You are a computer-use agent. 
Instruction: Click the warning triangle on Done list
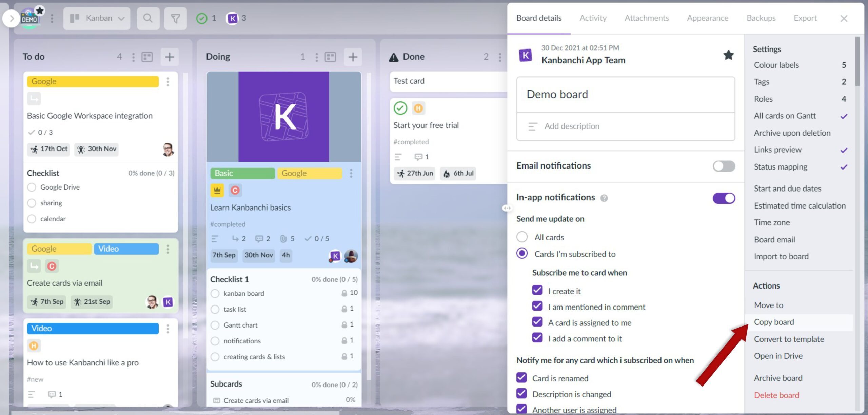tap(394, 57)
